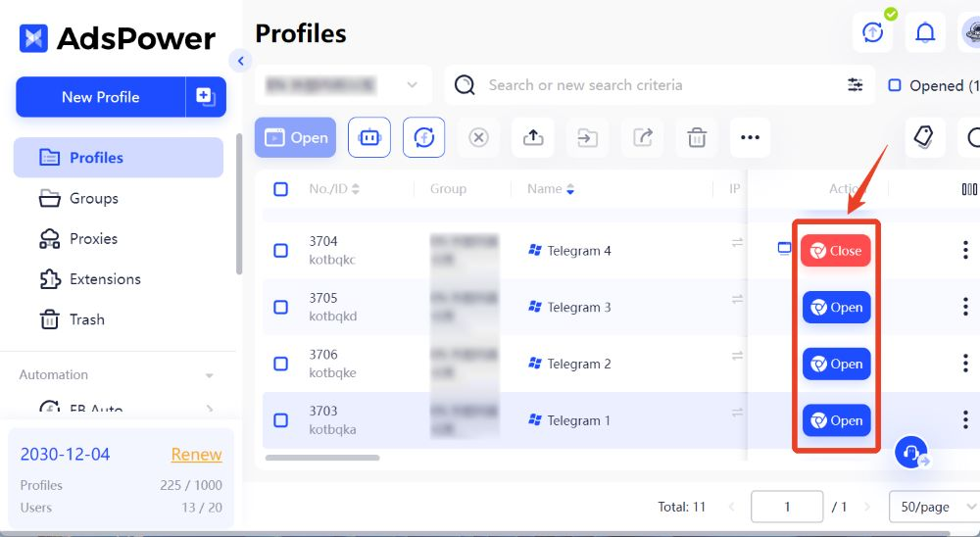Close the Telegram 4 browser profile
Screen dimensions: 980x537
coord(835,251)
